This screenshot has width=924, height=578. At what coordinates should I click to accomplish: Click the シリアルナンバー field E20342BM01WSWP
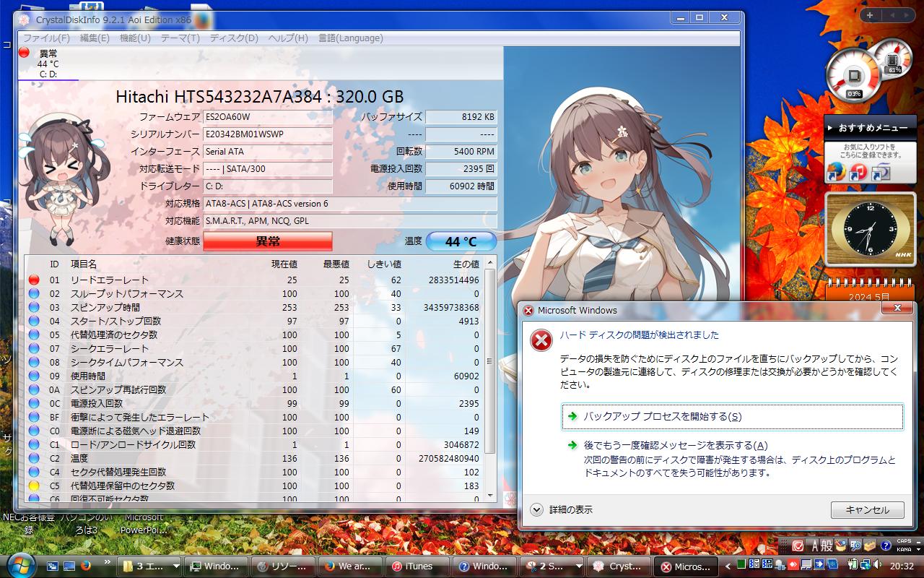click(268, 134)
